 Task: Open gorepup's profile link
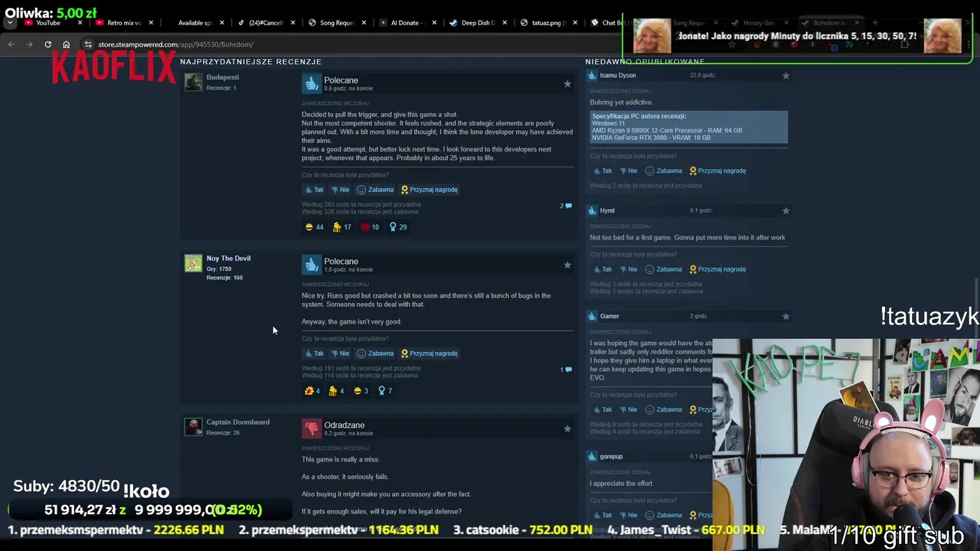[x=611, y=457]
